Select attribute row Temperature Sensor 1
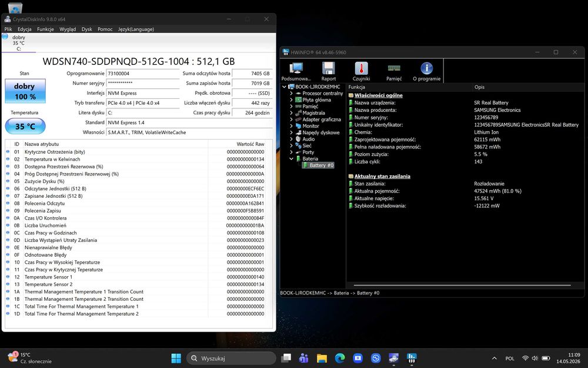Screen dimensions: 588x368 (x=135, y=277)
